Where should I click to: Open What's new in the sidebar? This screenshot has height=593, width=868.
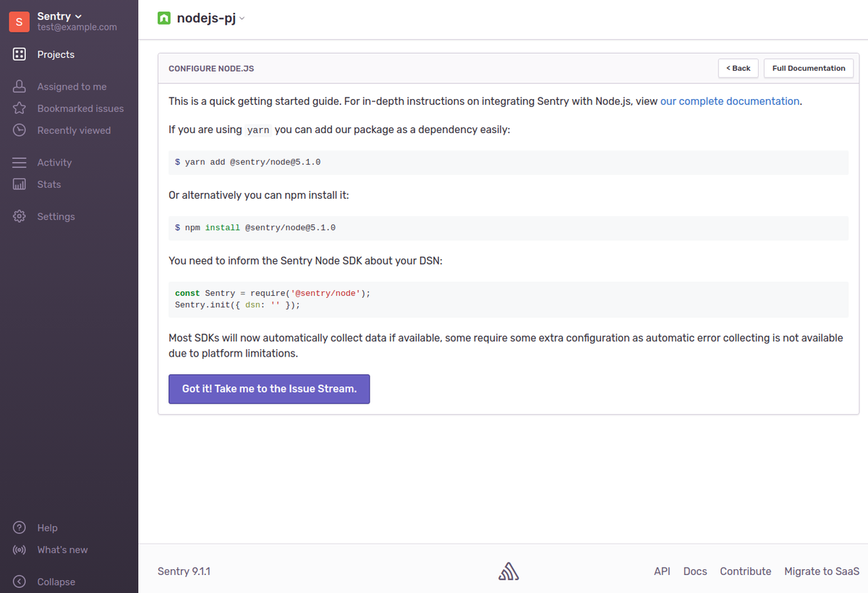pos(62,550)
